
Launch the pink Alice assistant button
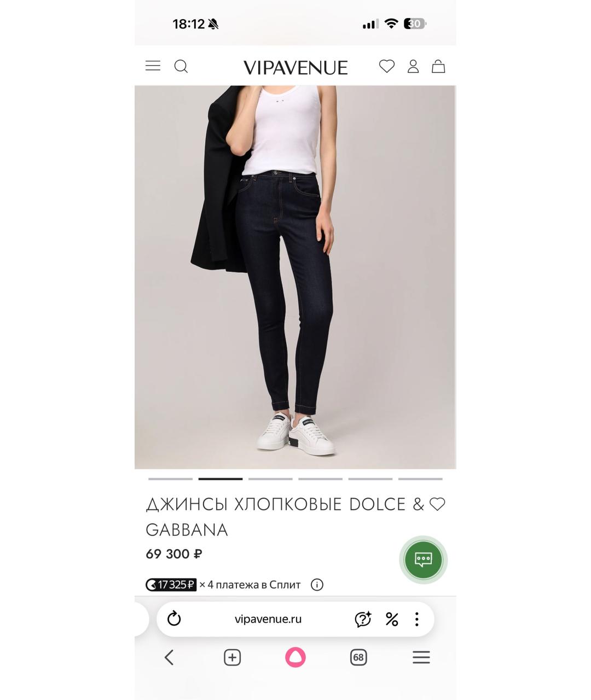tap(296, 657)
